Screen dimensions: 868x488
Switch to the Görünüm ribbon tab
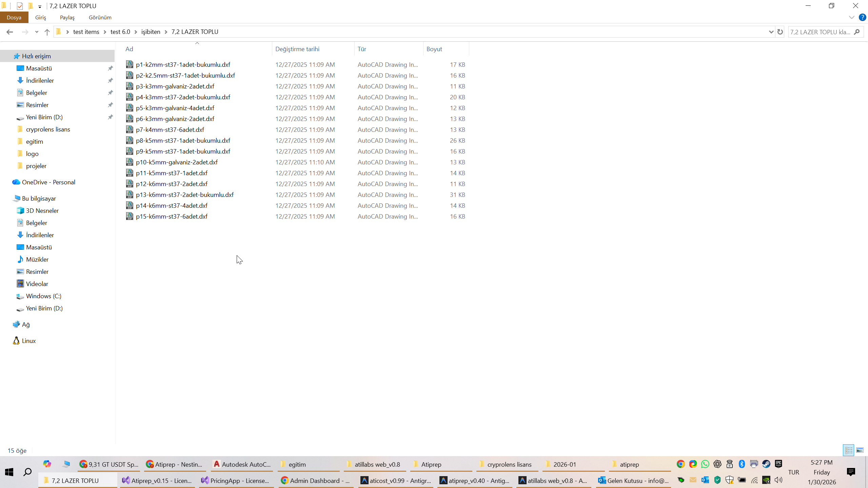coord(100,17)
